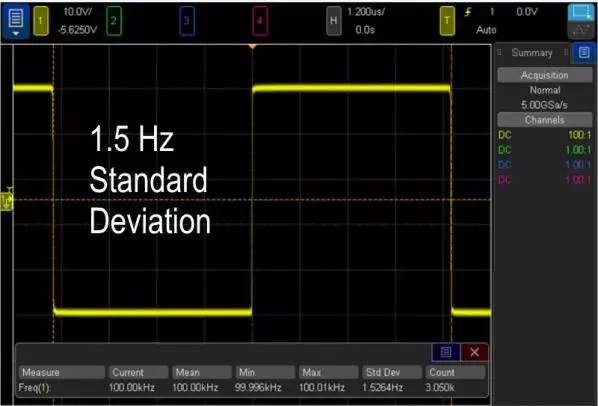Click the Auto trigger mode label
Image resolution: width=598 pixels, height=406 pixels.
(486, 30)
